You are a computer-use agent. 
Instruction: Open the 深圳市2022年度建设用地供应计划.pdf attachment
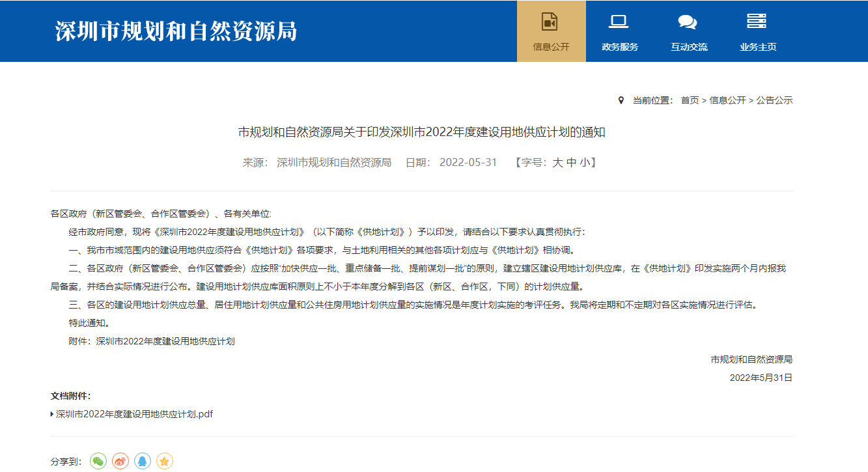pos(134,414)
